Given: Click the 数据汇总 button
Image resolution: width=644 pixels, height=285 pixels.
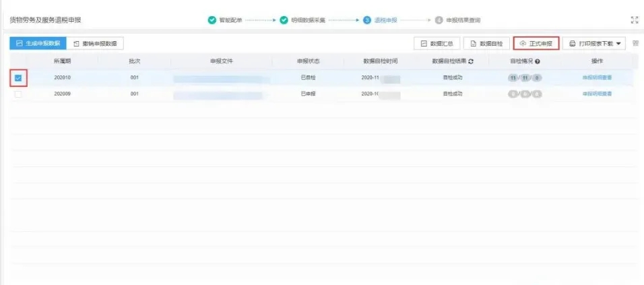Looking at the screenshot, I should (x=437, y=43).
